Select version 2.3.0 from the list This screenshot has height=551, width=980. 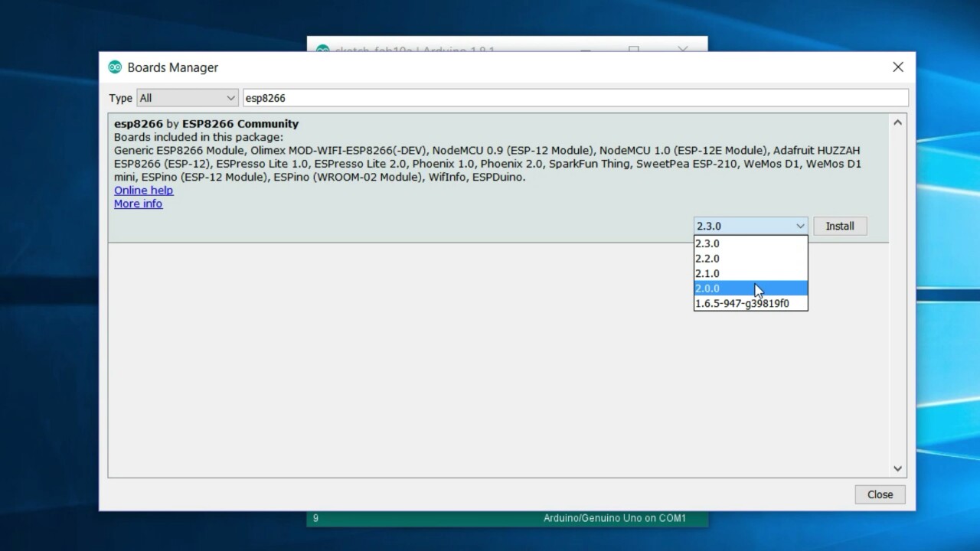tap(750, 243)
